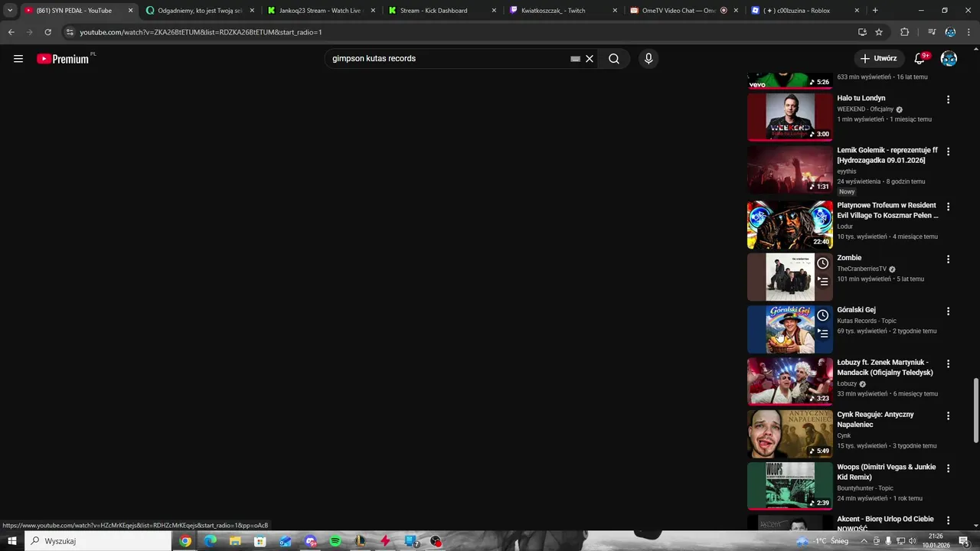Click WEEKEND - Oficjalny channel name

865,109
